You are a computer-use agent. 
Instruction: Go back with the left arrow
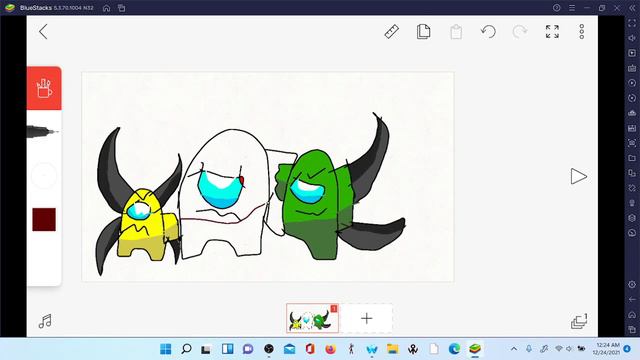click(x=43, y=32)
